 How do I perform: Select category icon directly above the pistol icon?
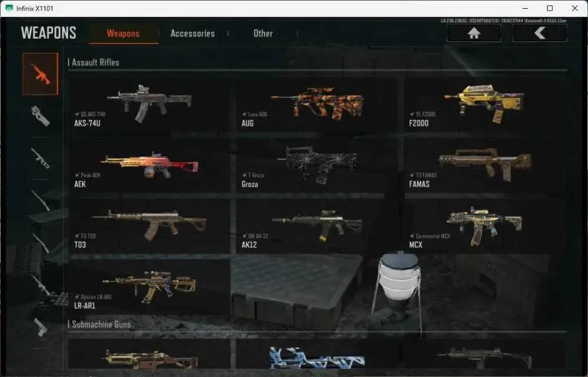click(x=40, y=285)
